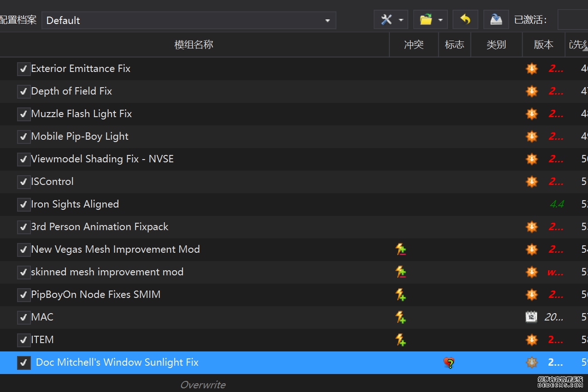Uncheck the Mobile Pip-Boy Light mod

pos(24,137)
